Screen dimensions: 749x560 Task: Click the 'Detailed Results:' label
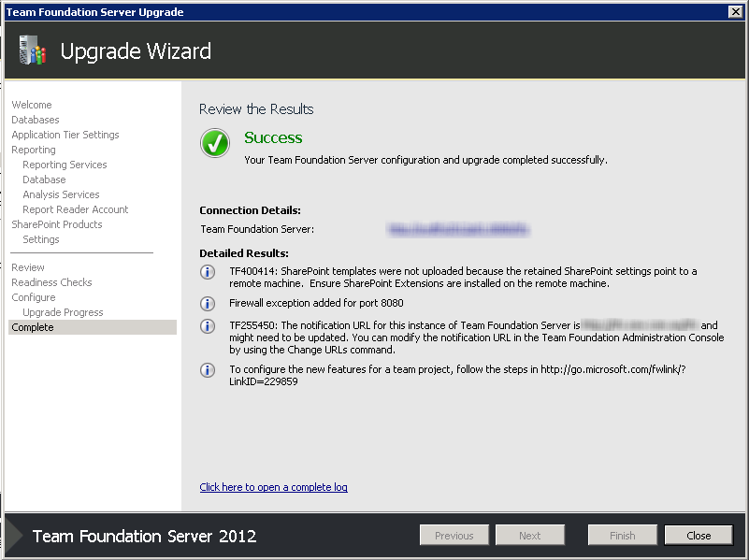(x=244, y=253)
